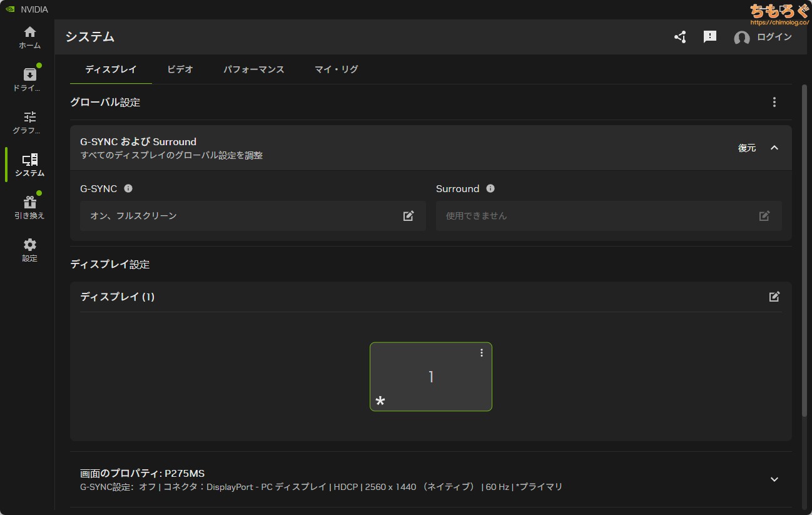
Task: Click the share icon in header
Action: [x=680, y=37]
